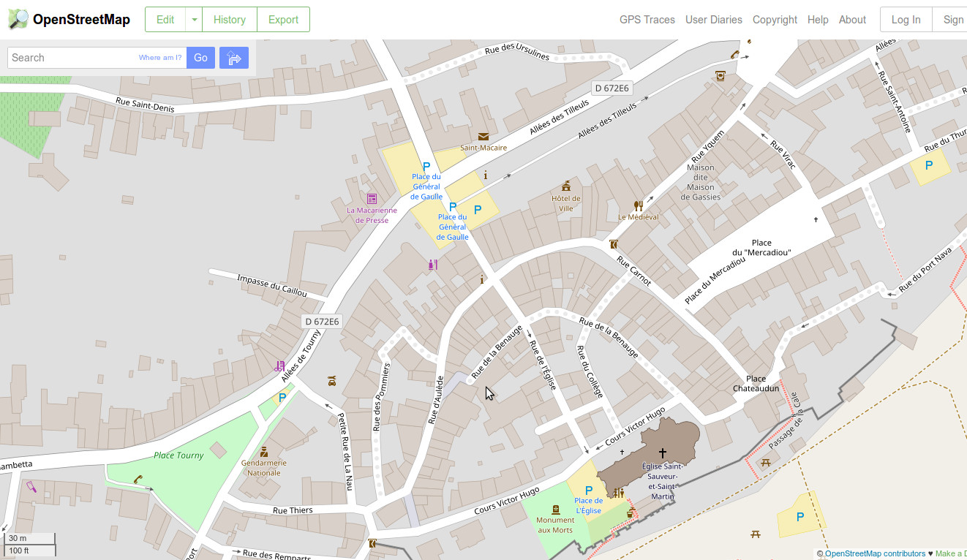
Task: Click the parking P near Rue du Thuron
Action: click(x=929, y=166)
